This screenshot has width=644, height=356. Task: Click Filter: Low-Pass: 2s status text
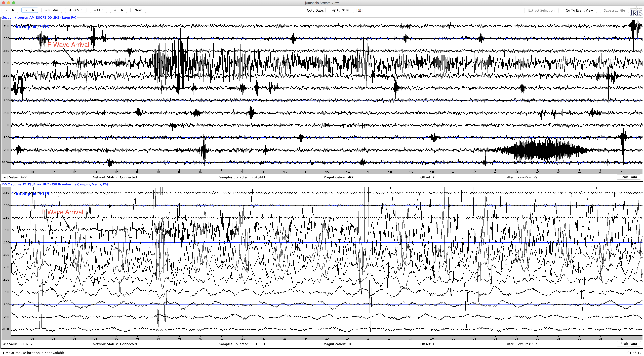[x=521, y=177]
